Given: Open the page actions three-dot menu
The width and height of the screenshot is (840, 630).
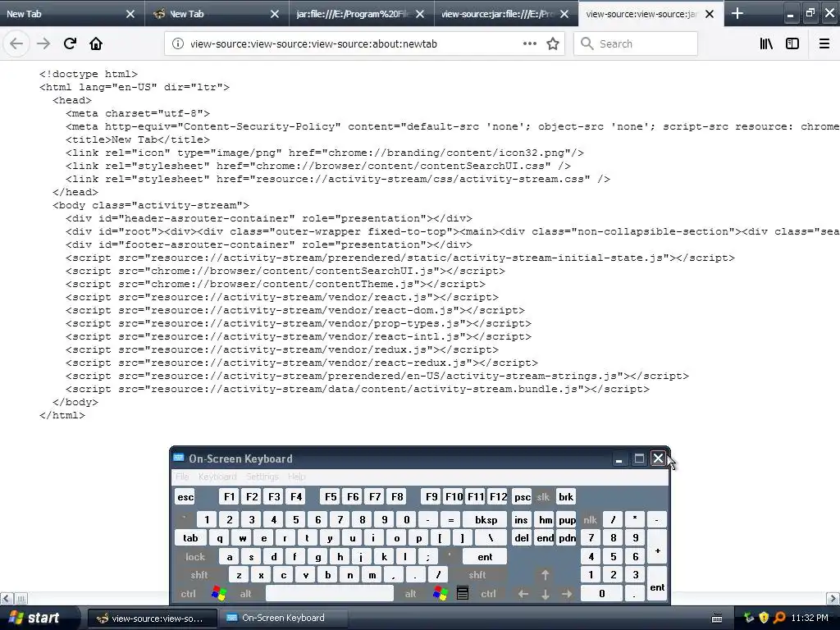Looking at the screenshot, I should tap(530, 43).
